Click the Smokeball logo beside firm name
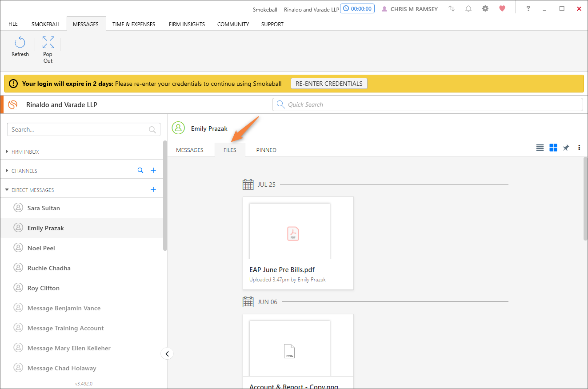Screen dimensions: 588x389 pos(12,104)
